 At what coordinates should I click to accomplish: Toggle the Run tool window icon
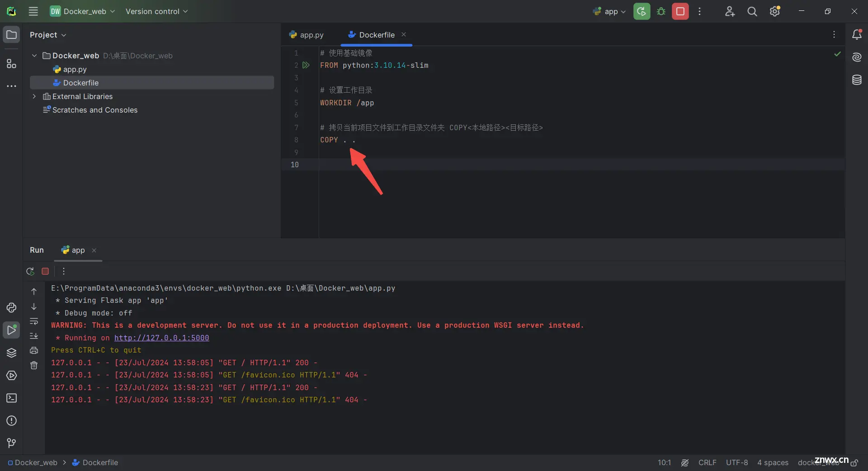click(x=11, y=330)
